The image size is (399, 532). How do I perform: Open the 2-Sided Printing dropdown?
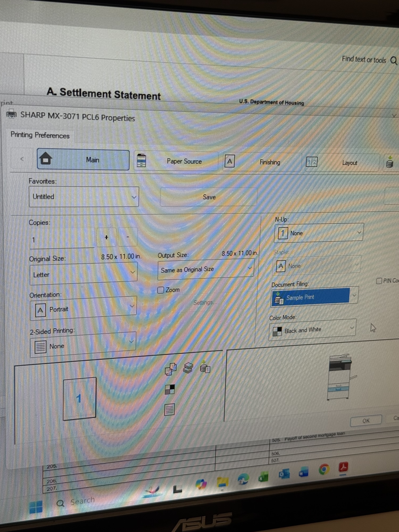pyautogui.click(x=83, y=344)
